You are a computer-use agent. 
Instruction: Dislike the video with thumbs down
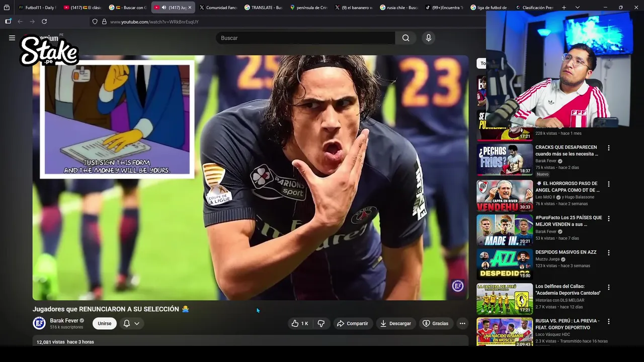click(x=321, y=323)
